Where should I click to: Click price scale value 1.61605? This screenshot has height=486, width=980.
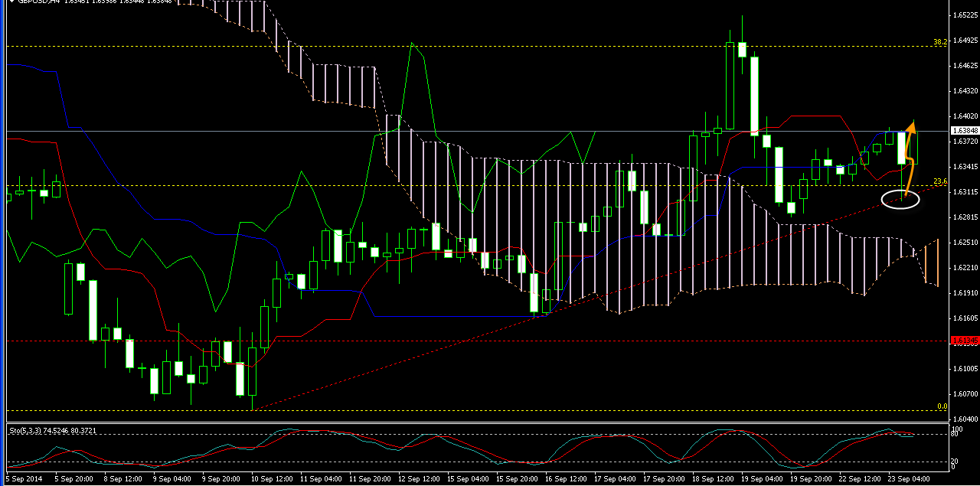click(965, 318)
